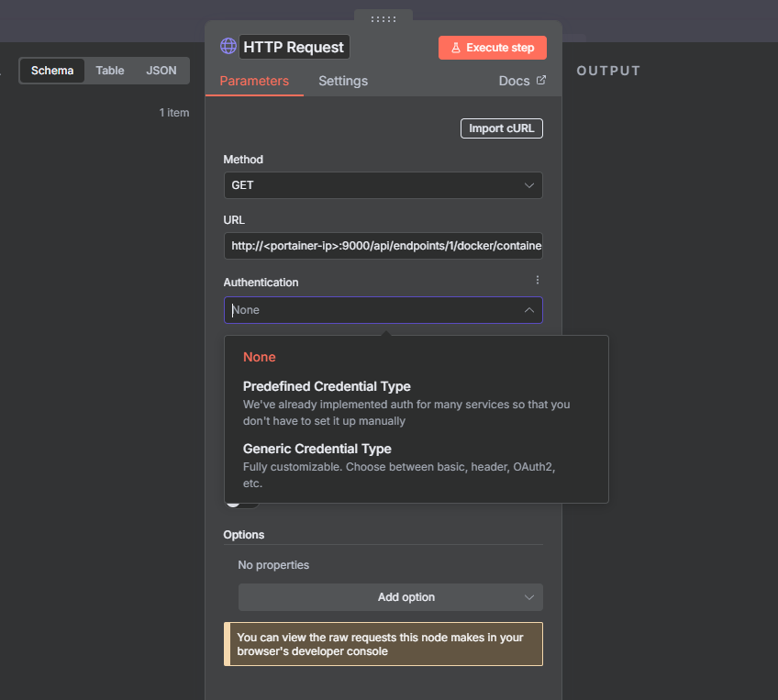Open the Add option dropdown

coord(390,597)
